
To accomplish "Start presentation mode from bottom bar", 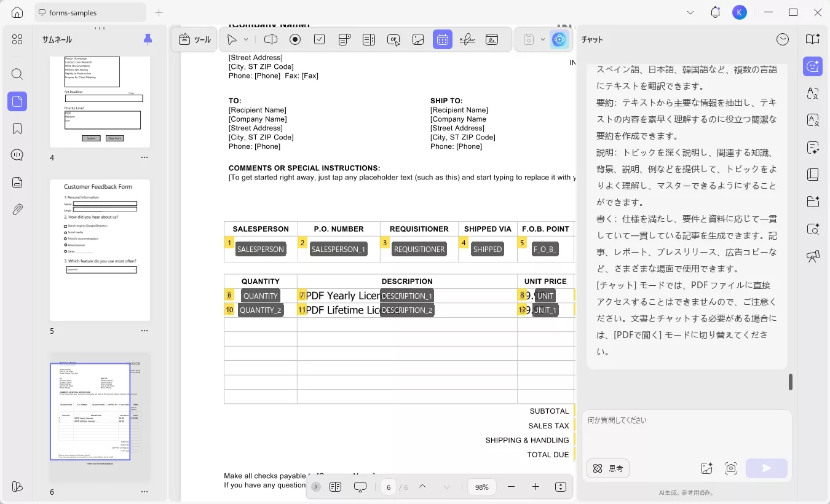I will click(x=360, y=487).
